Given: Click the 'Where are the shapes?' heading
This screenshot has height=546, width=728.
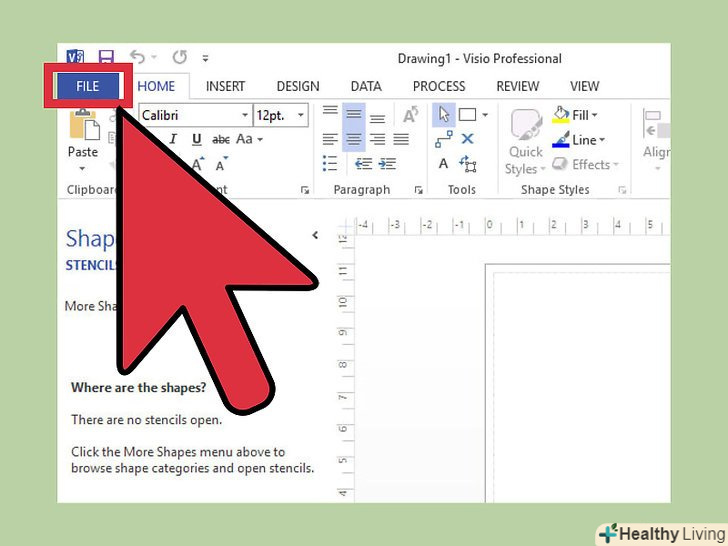Looking at the screenshot, I should click(x=138, y=388).
